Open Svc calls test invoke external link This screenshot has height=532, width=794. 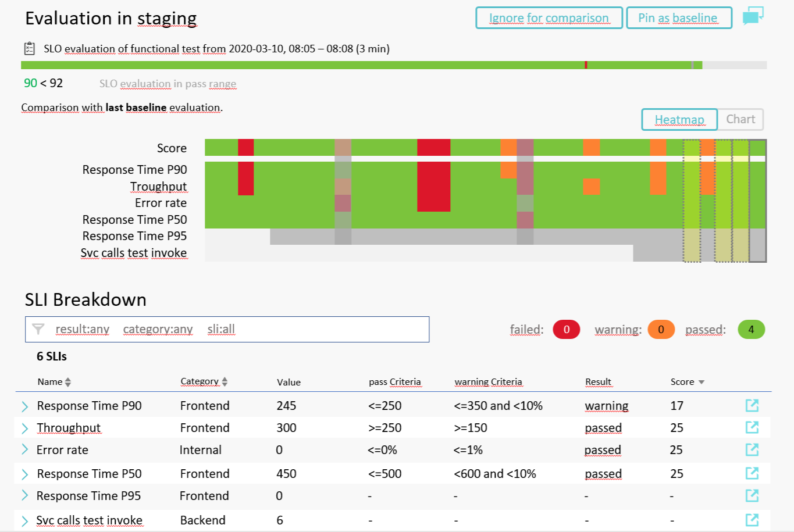point(752,519)
